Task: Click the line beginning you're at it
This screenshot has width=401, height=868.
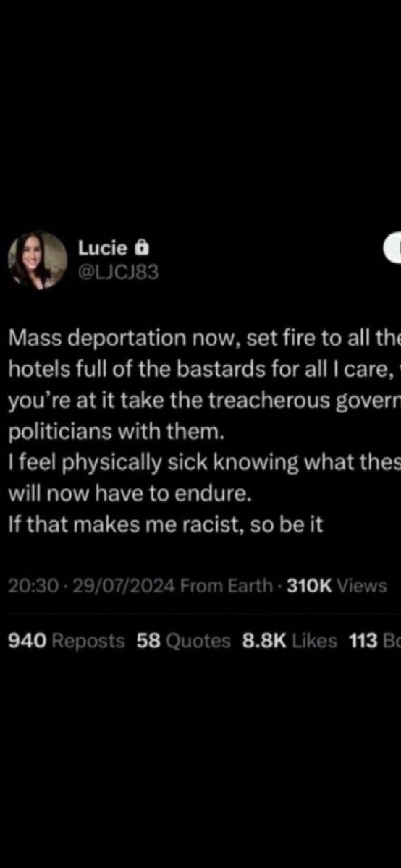Action: (x=203, y=400)
